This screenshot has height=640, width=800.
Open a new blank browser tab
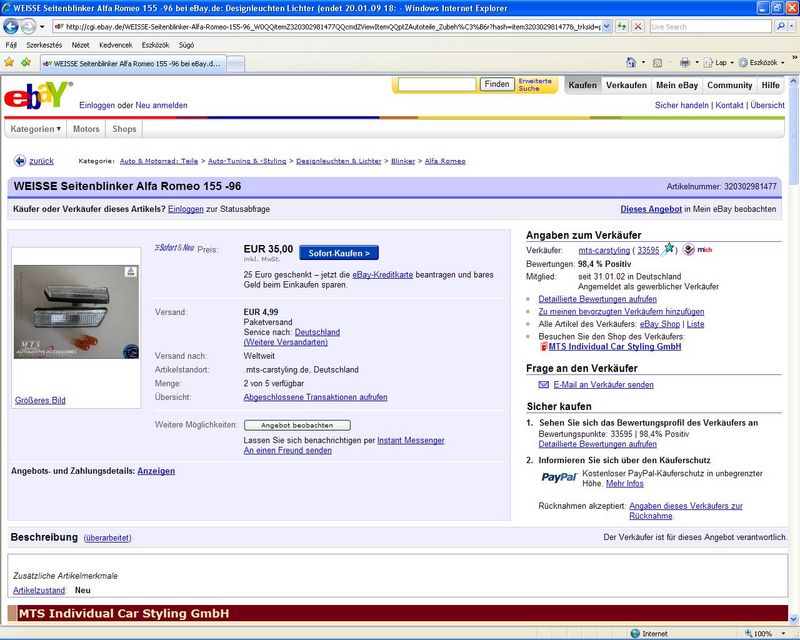pos(235,64)
